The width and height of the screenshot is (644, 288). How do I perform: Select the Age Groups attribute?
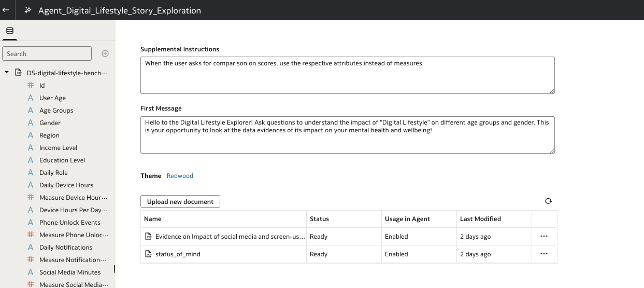point(56,111)
